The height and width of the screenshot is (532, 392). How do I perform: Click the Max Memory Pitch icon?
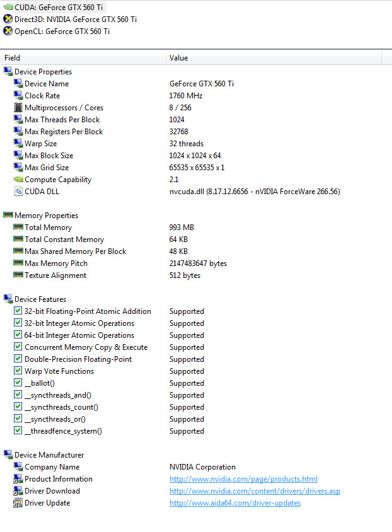(x=18, y=263)
